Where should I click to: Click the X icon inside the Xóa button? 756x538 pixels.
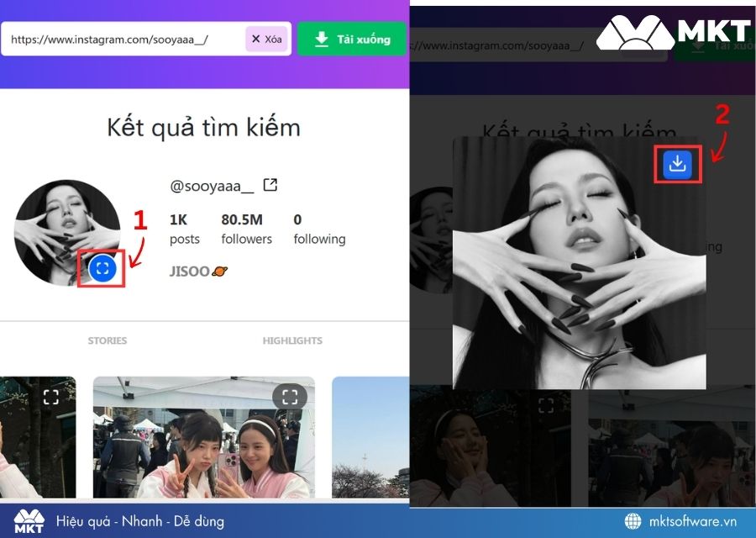click(255, 39)
